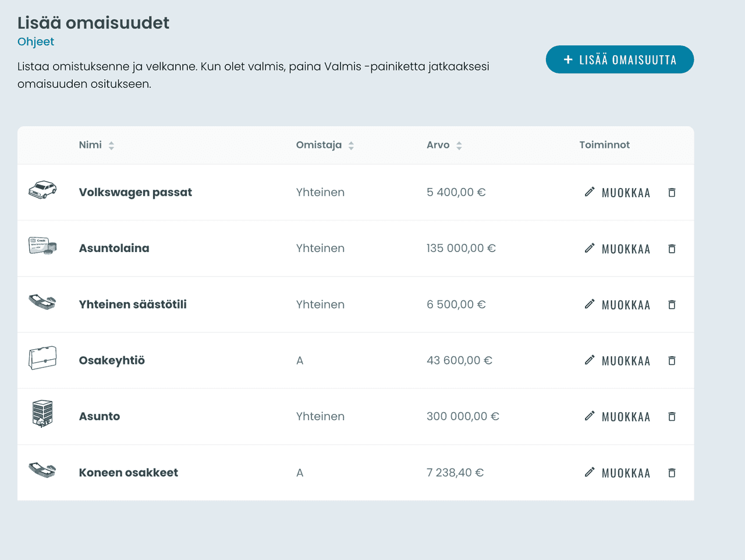Delete the Volkswagen passat row via trash icon

coord(672,193)
